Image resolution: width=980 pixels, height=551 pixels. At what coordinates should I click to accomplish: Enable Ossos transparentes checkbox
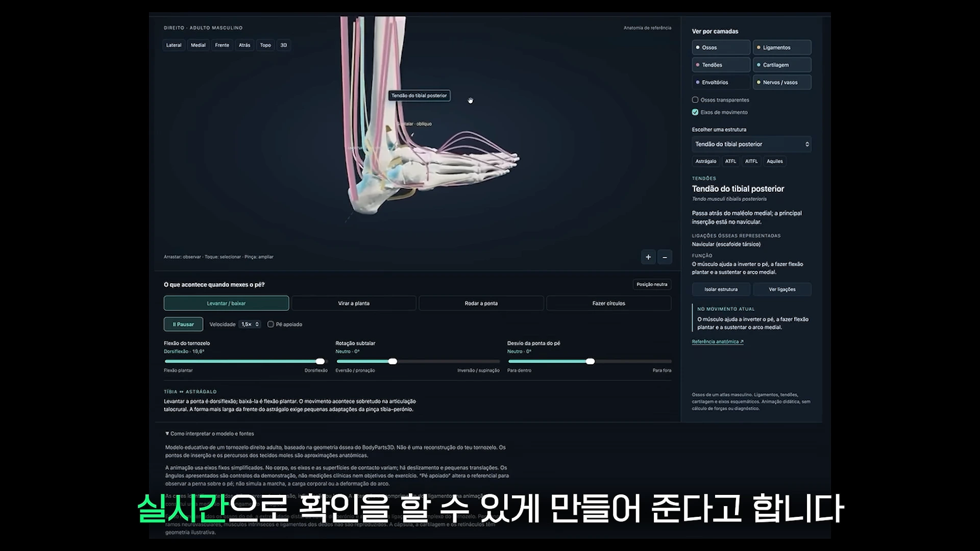pos(695,100)
